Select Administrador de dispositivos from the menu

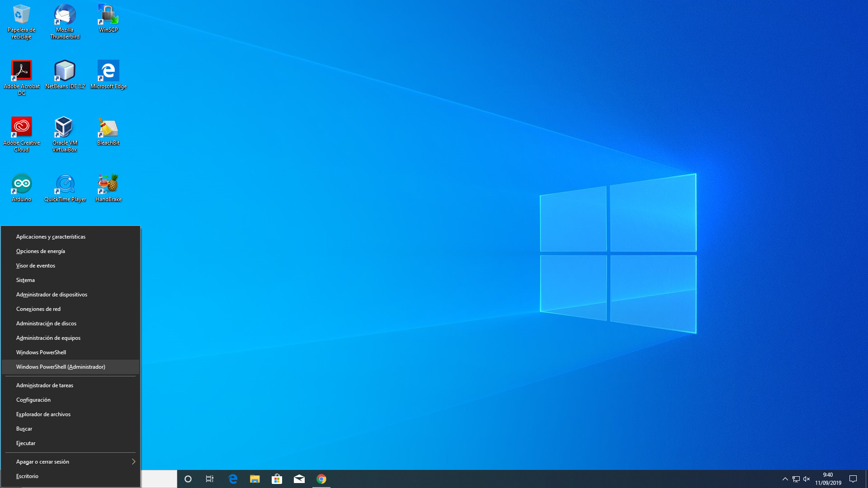[52, 294]
